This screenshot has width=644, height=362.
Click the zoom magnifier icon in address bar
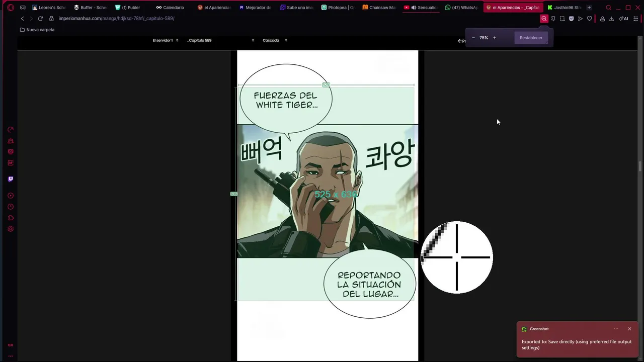pos(544,19)
